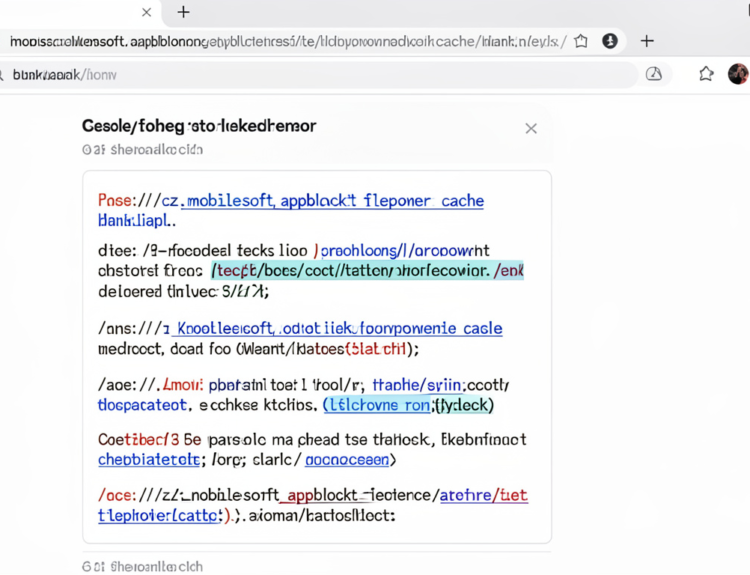Open the 'ooonoceeen' underlined link

pyautogui.click(x=347, y=460)
